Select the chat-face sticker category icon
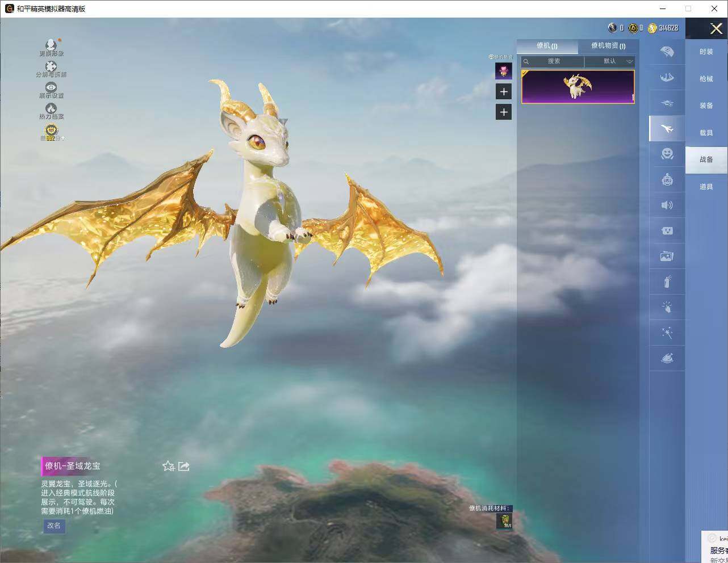The width and height of the screenshot is (728, 563). pos(667,230)
